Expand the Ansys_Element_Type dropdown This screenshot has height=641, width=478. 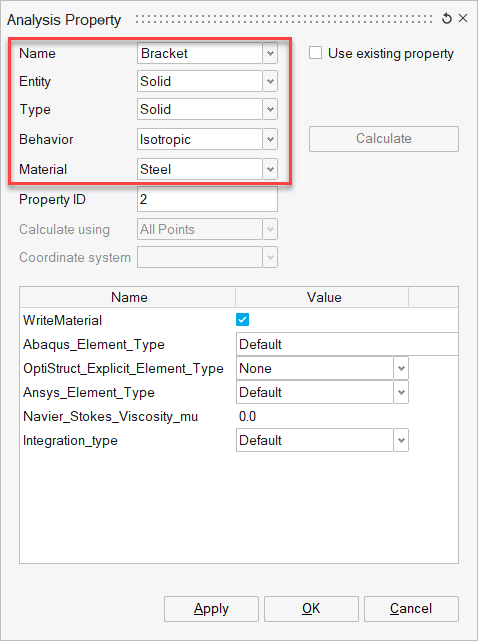401,392
